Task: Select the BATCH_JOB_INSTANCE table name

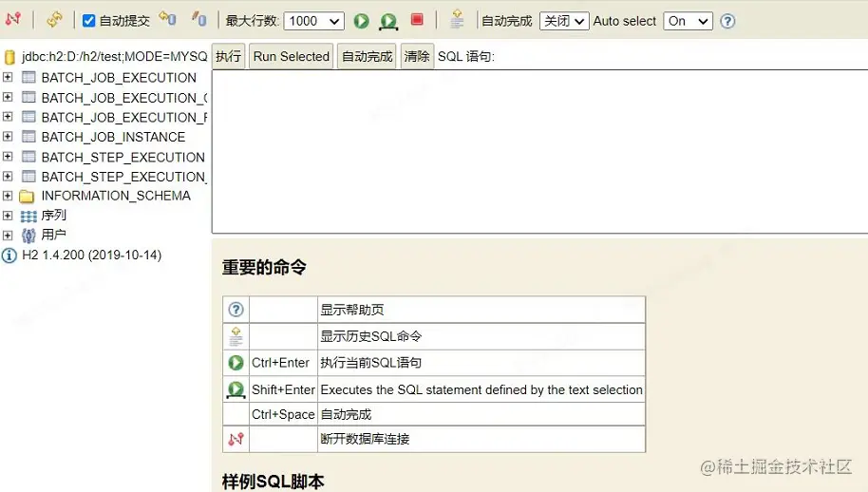Action: tap(113, 137)
